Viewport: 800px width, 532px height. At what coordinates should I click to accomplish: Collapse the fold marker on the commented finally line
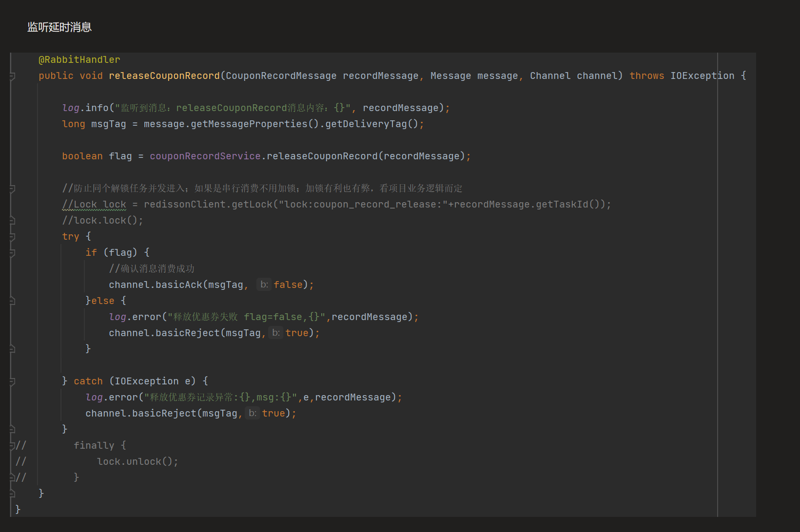[12, 446]
